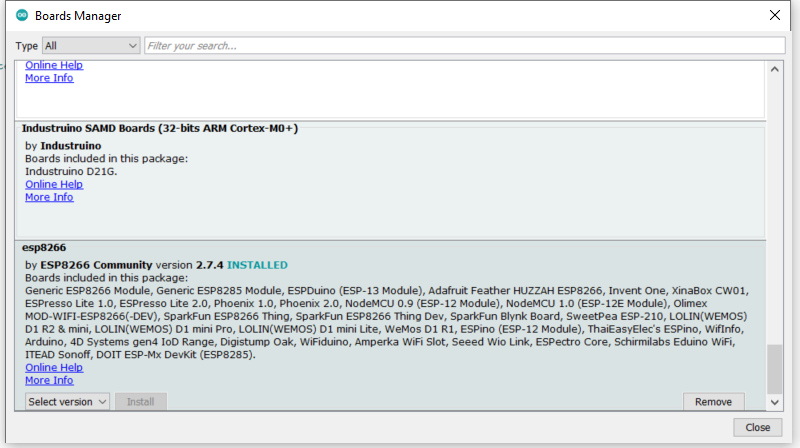This screenshot has width=800, height=448.
Task: Open the Type dropdown set to All
Action: click(91, 46)
